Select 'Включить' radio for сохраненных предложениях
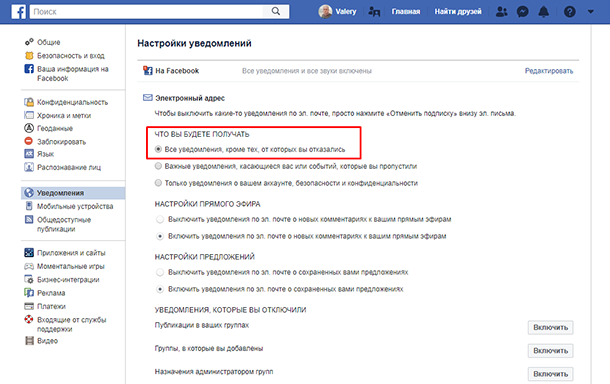 coord(160,289)
